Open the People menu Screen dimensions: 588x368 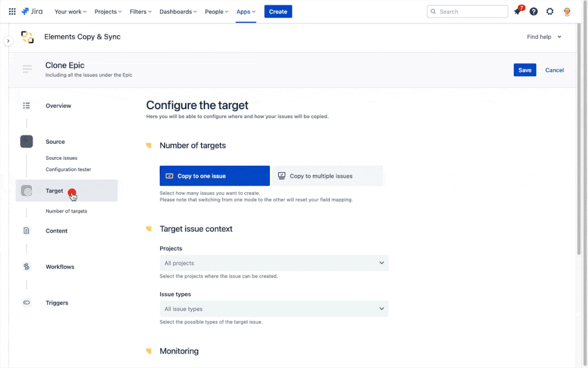pos(216,12)
